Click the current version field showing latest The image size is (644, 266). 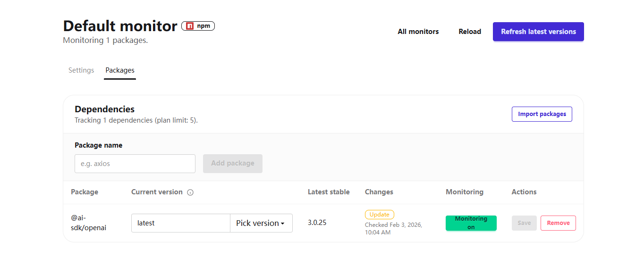pyautogui.click(x=181, y=223)
